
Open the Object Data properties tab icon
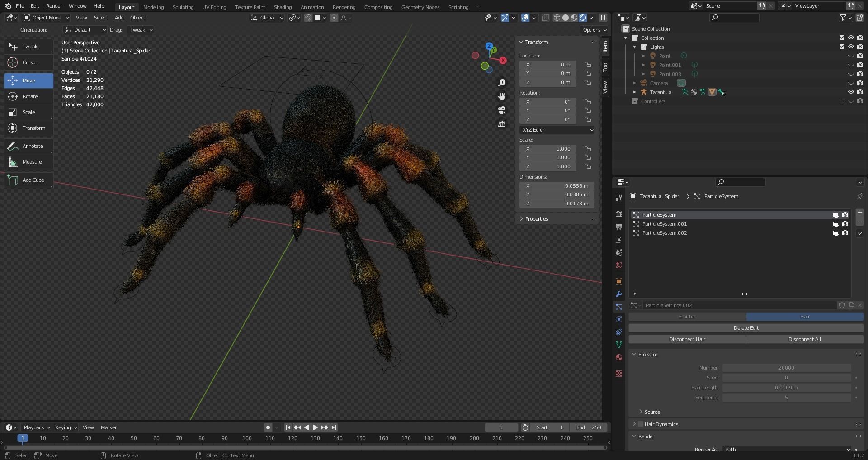[x=619, y=345]
